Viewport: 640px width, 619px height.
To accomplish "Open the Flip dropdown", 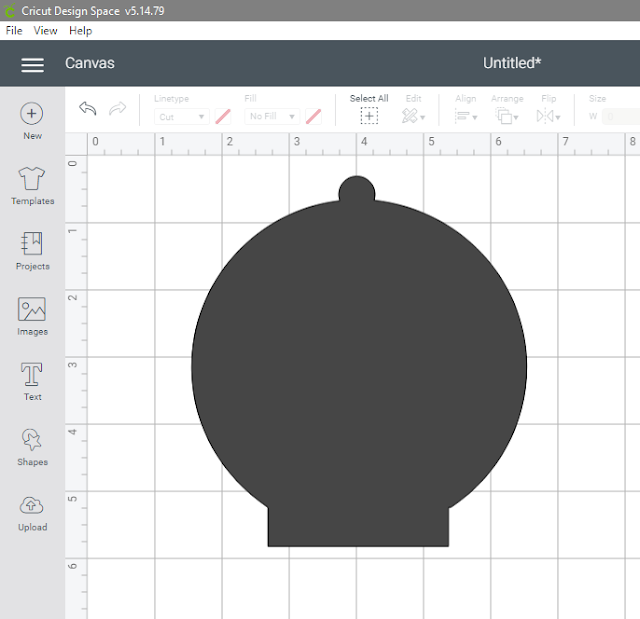I will 548,116.
